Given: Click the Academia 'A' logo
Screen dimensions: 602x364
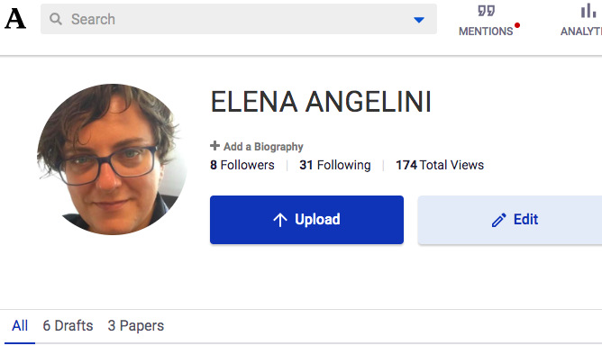Looking at the screenshot, I should (x=15, y=19).
